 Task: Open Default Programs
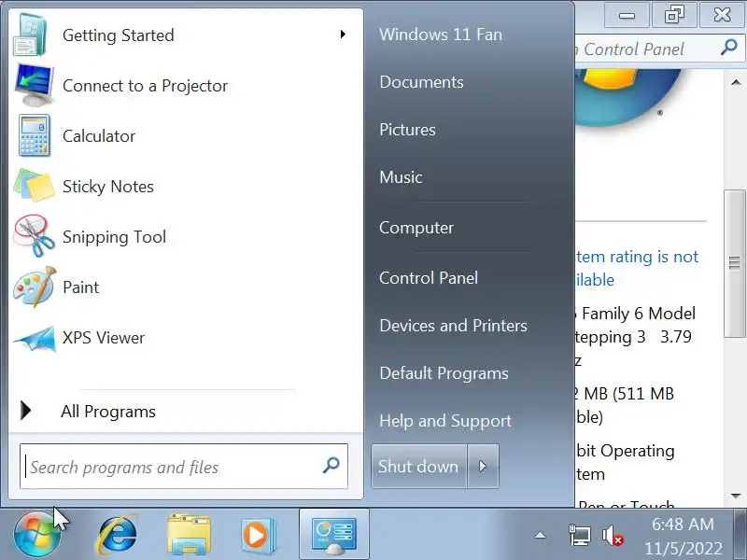444,372
